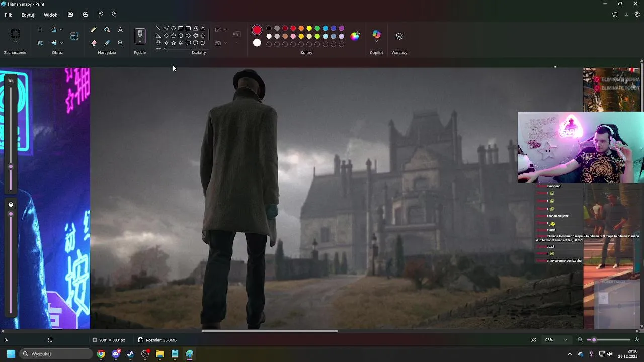Open the Copilot menu

click(x=376, y=35)
